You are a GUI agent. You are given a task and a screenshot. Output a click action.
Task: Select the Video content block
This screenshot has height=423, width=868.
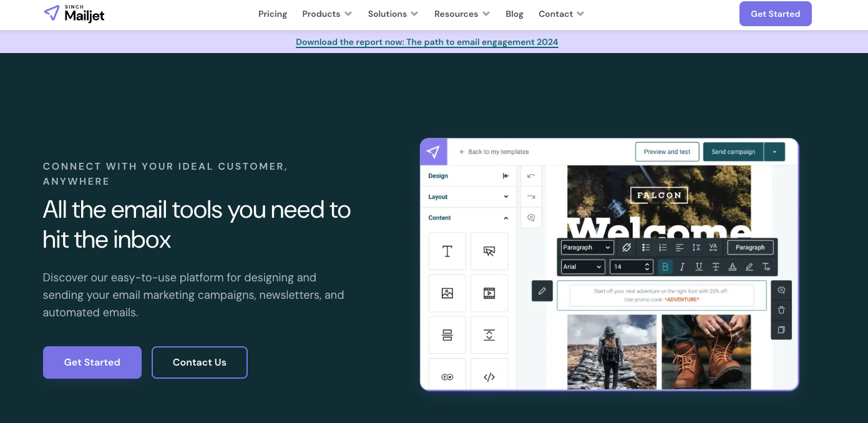point(489,293)
